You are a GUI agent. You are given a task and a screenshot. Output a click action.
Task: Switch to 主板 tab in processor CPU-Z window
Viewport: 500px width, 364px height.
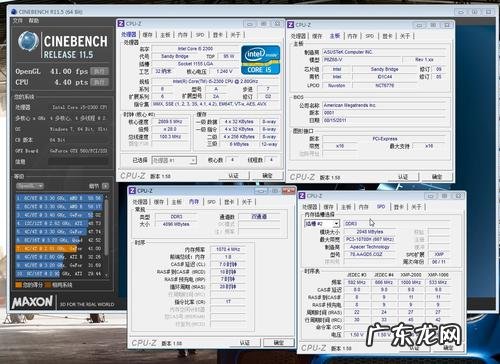tap(165, 35)
